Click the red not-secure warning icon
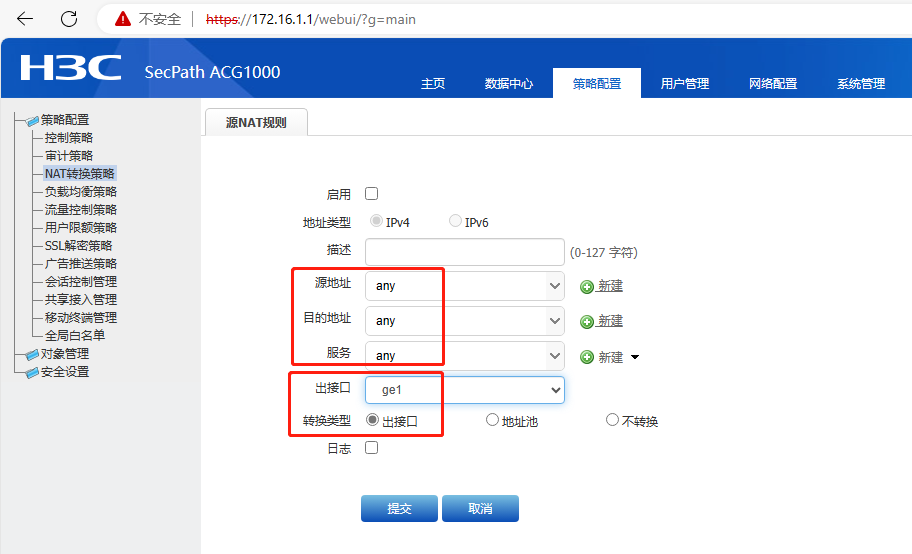The width and height of the screenshot is (912, 554). coord(123,19)
